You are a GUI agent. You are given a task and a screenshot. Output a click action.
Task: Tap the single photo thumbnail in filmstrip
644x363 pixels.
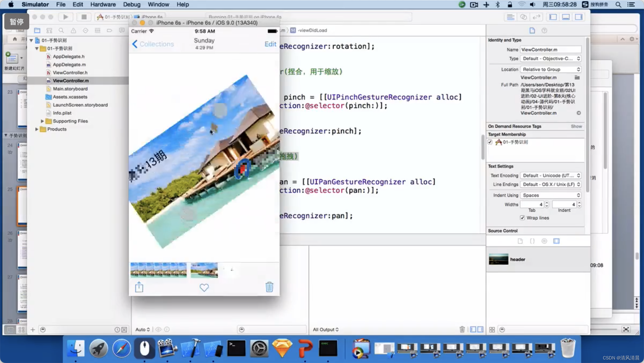[x=204, y=270]
